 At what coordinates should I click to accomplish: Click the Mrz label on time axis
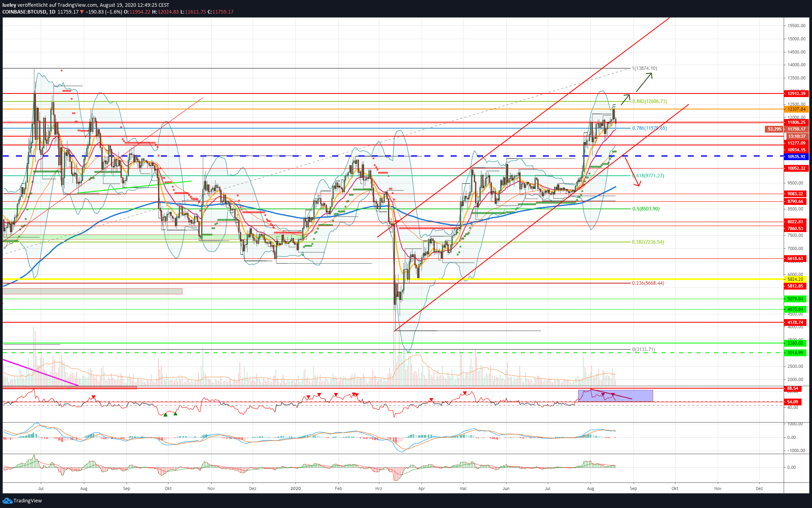coord(379,488)
